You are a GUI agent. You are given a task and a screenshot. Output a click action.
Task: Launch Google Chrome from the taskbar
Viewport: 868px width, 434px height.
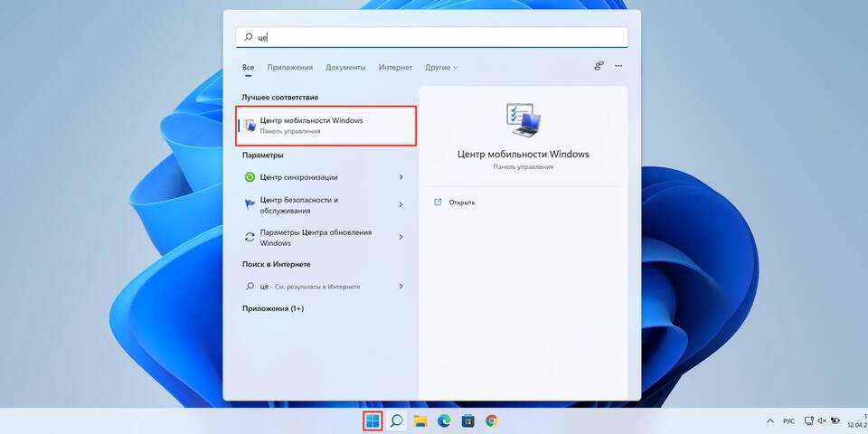click(491, 421)
